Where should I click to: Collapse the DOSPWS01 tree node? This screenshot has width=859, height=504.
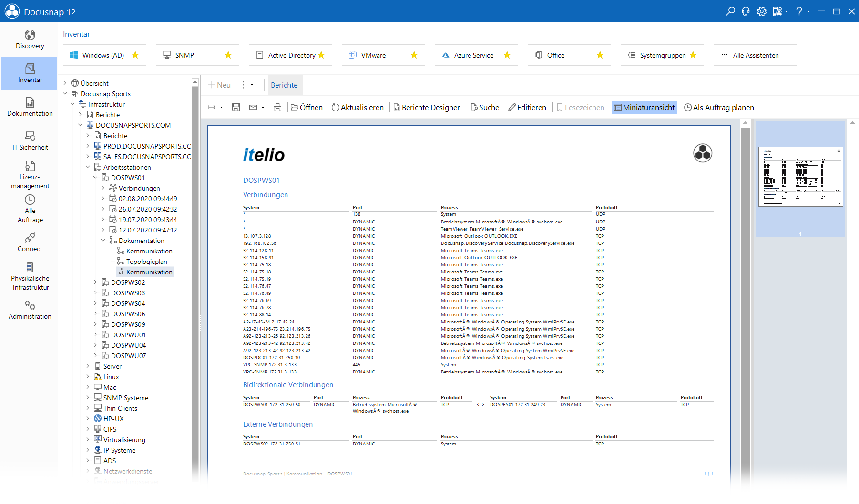point(95,178)
